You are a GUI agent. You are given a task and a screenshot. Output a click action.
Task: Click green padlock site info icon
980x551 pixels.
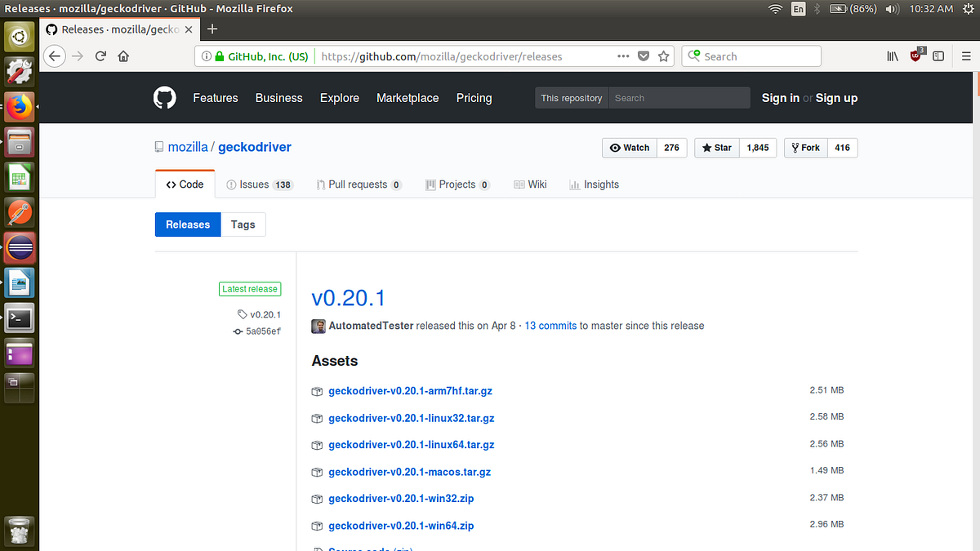click(x=219, y=56)
